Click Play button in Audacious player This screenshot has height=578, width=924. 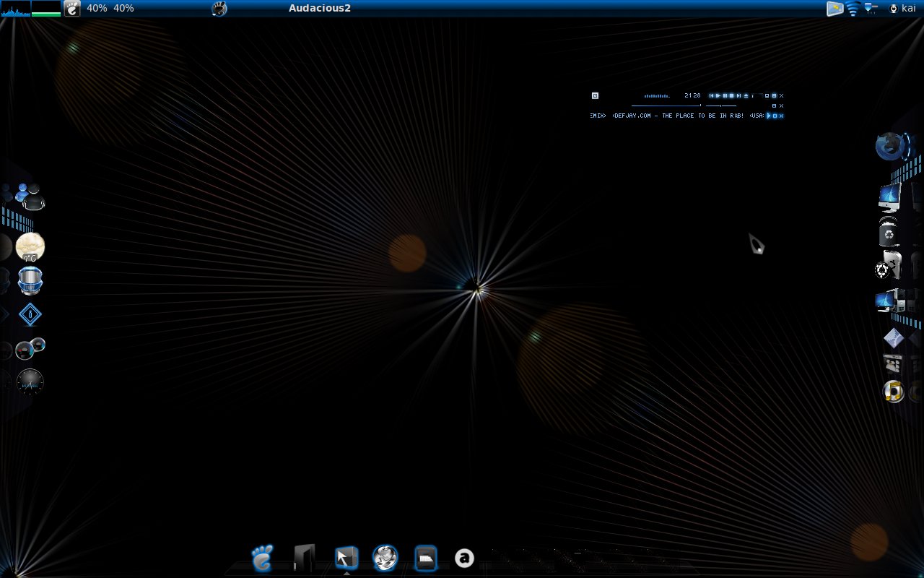click(718, 95)
